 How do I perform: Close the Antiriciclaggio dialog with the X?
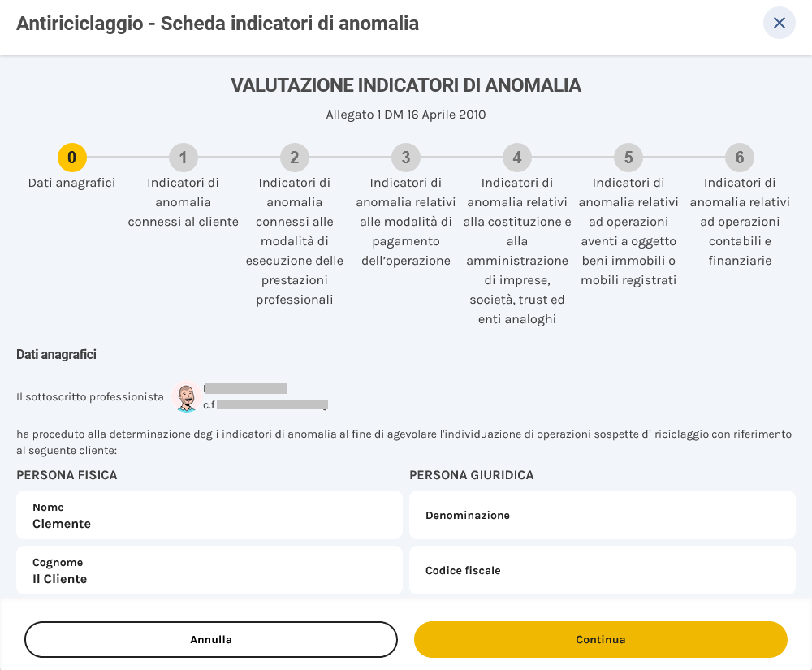[779, 23]
